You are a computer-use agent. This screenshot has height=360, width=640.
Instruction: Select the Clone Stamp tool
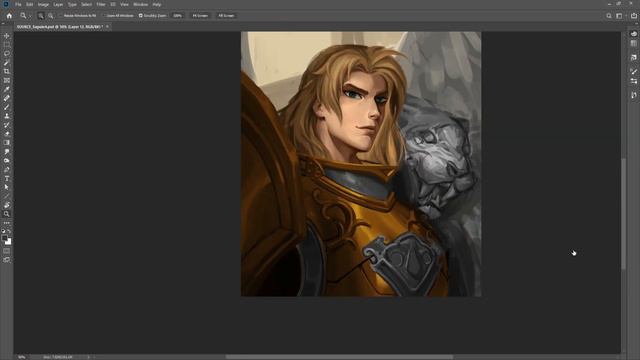pos(7,116)
